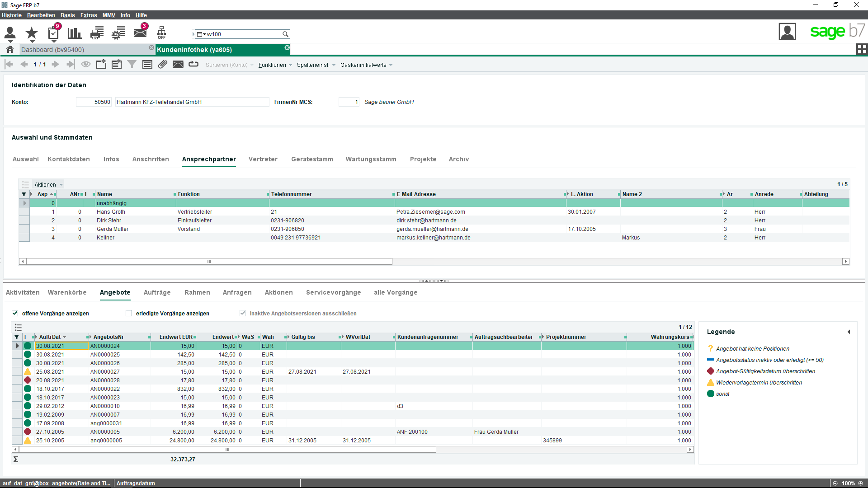This screenshot has height=488, width=868.
Task: Open the Spalteneinst. dropdown
Action: 316,65
